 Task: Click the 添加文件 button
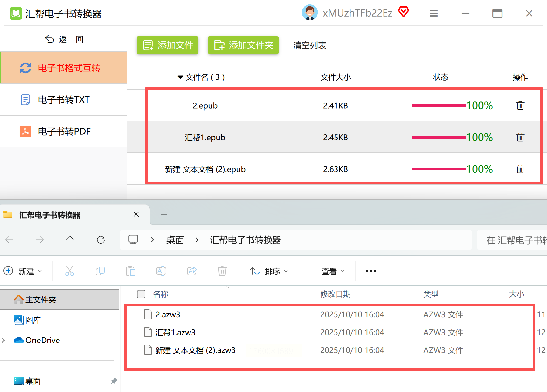pyautogui.click(x=168, y=45)
